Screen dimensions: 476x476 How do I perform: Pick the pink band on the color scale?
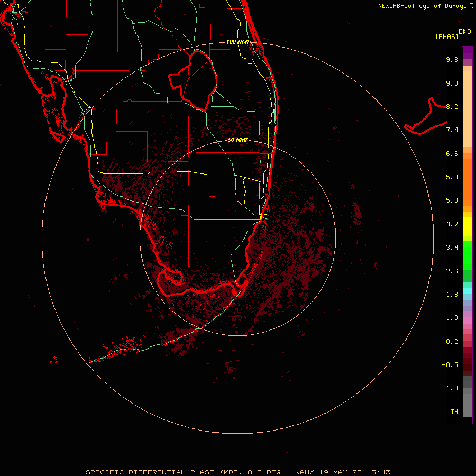[467, 321]
